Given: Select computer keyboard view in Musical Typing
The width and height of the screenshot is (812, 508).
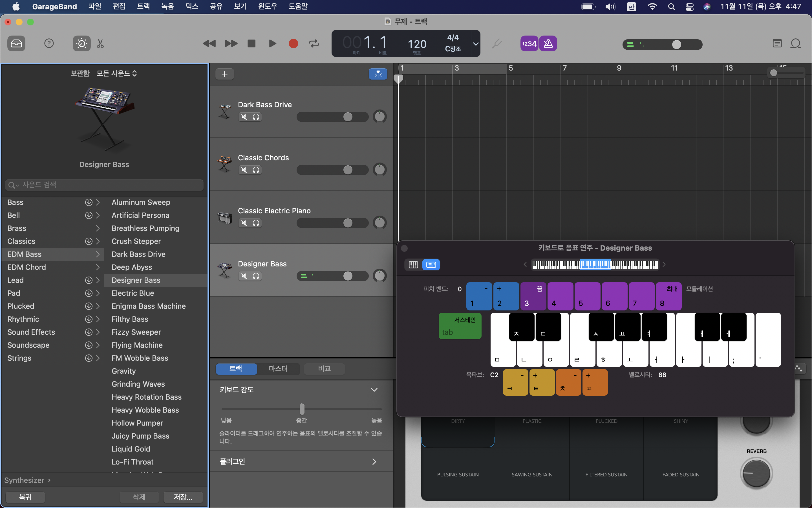Looking at the screenshot, I should click(431, 265).
